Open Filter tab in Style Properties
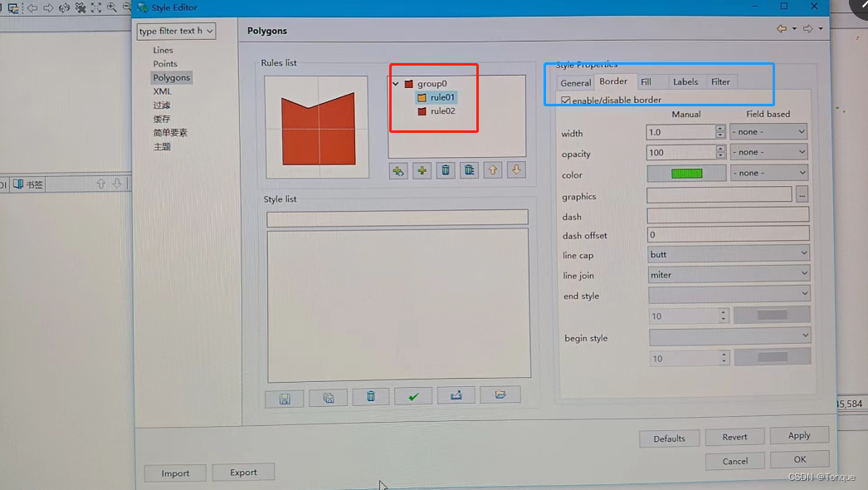The width and height of the screenshot is (868, 490). click(x=720, y=81)
